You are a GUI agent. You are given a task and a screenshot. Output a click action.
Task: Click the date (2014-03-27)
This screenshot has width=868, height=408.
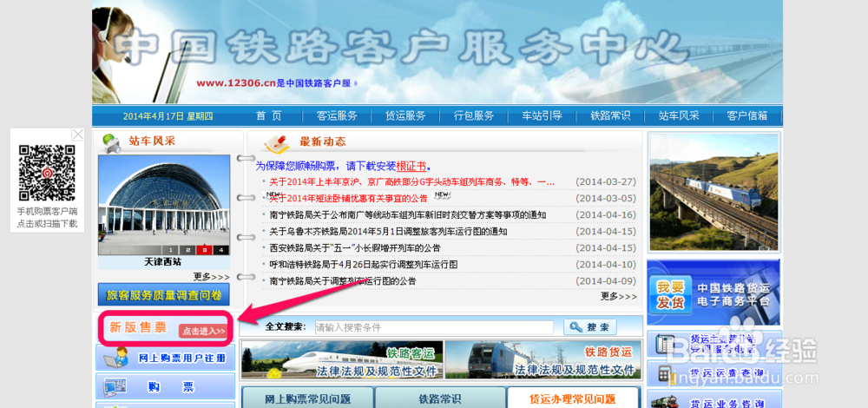click(606, 181)
